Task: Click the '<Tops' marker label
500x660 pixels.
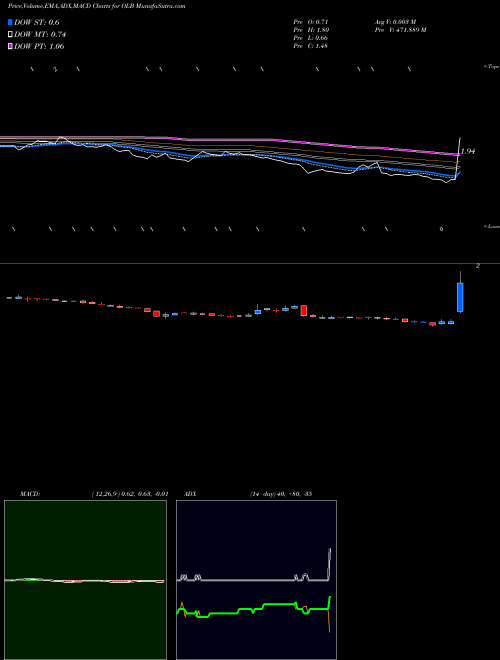Action: tap(491, 67)
